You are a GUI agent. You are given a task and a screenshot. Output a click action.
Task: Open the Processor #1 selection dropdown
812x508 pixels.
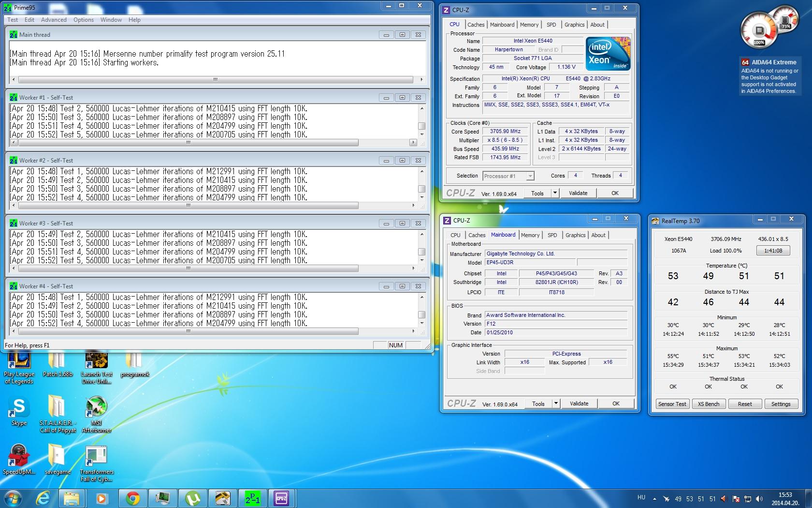(508, 176)
